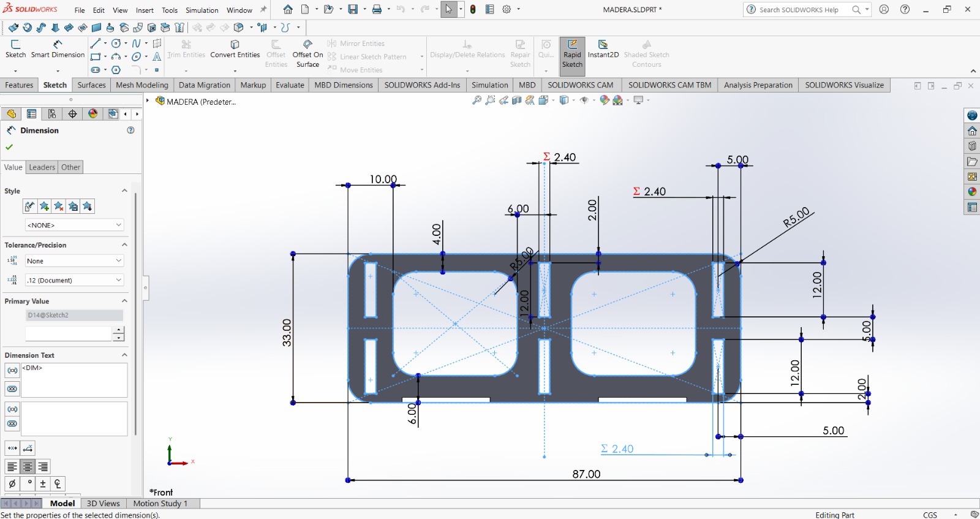
Task: Toggle Instant2D mode
Action: (603, 49)
